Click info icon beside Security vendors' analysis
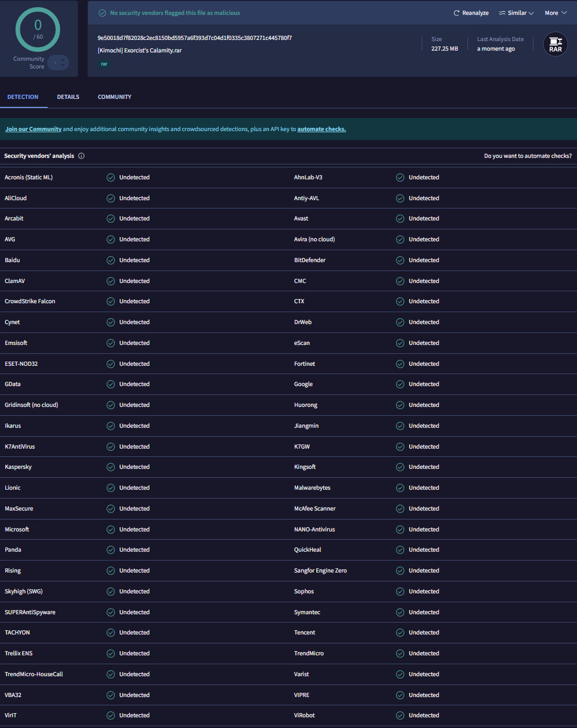Image resolution: width=577 pixels, height=728 pixels. click(82, 156)
